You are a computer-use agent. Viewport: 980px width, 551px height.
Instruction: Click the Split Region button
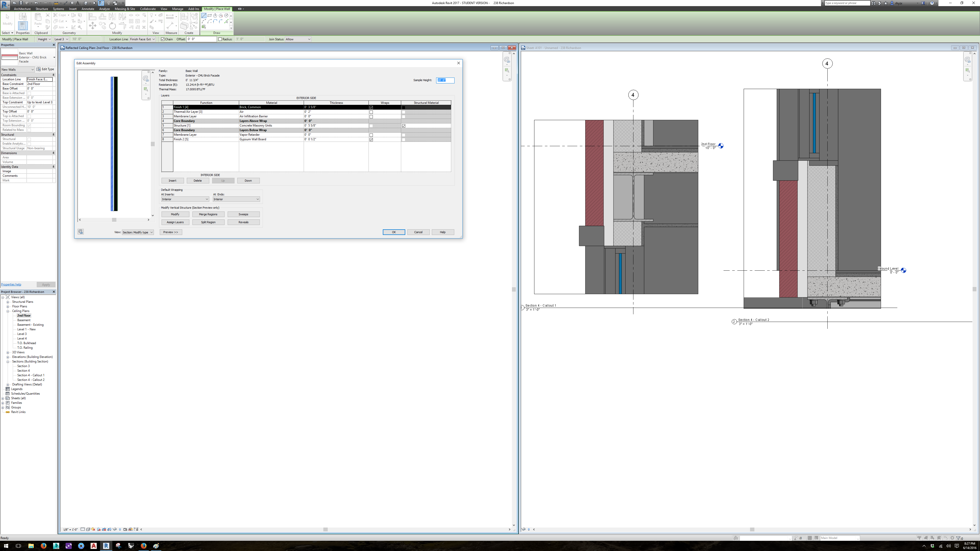pyautogui.click(x=208, y=222)
